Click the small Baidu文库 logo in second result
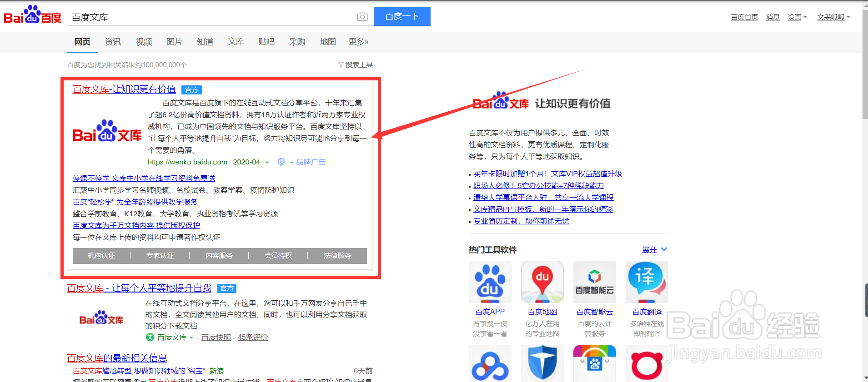Image resolution: width=868 pixels, height=382 pixels. (x=101, y=318)
